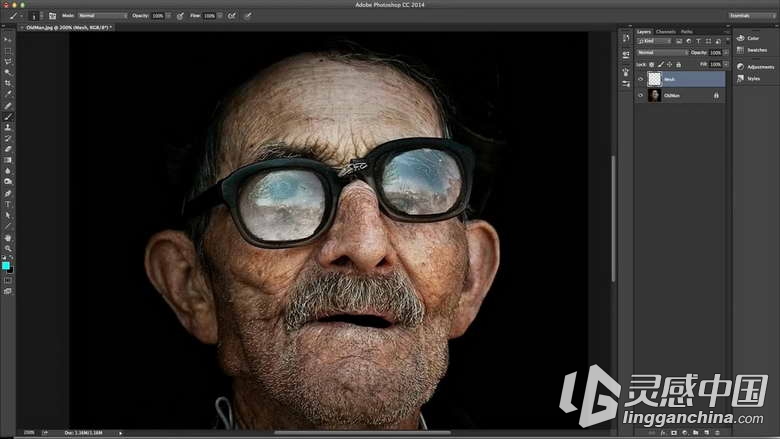This screenshot has height=439, width=780.
Task: Toggle pressure for brush size
Action: [248, 16]
